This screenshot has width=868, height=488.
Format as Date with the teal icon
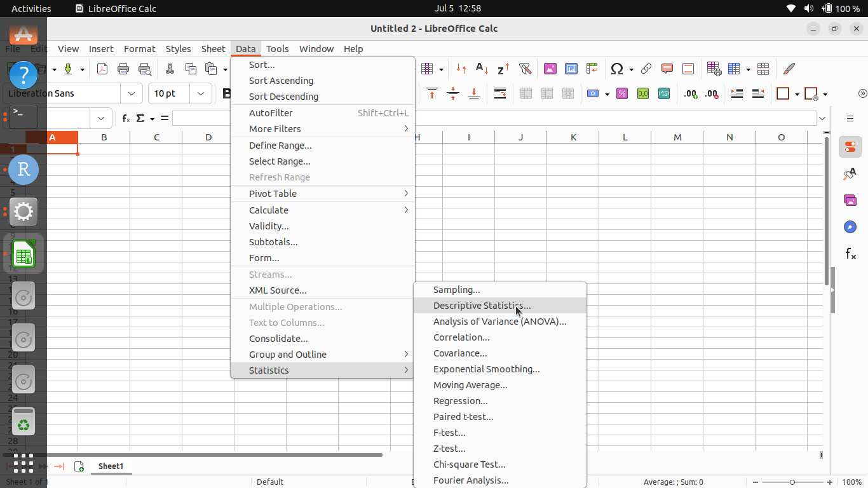coord(664,93)
